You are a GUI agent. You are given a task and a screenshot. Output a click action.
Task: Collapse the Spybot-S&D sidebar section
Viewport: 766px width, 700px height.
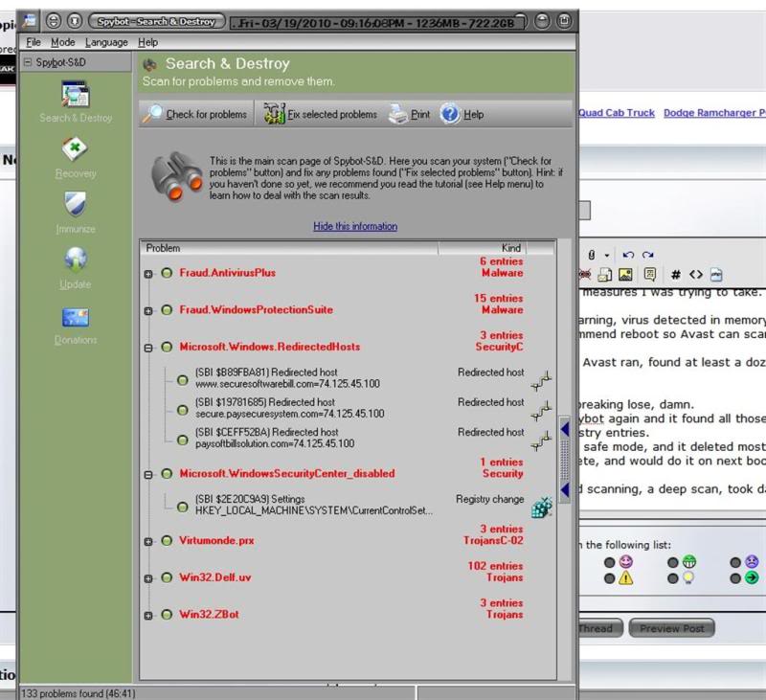coord(28,62)
